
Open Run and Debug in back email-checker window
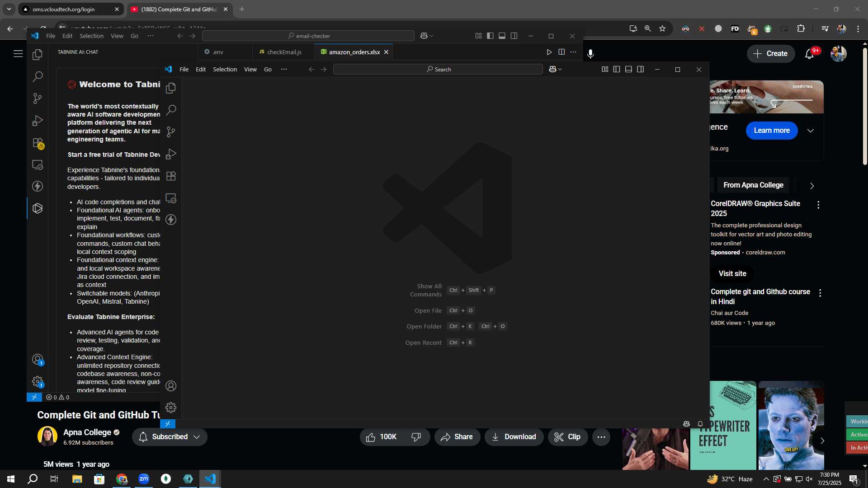(x=38, y=121)
